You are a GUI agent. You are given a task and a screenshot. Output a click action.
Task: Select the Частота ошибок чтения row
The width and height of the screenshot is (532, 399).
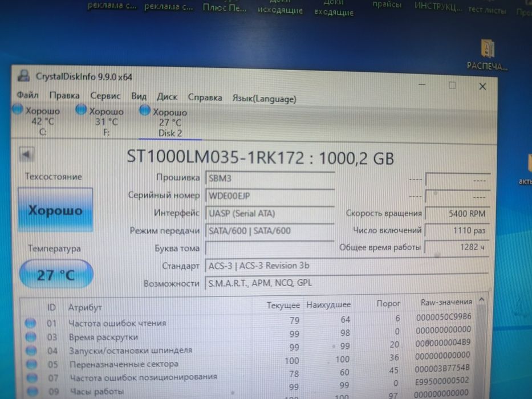coord(249,321)
